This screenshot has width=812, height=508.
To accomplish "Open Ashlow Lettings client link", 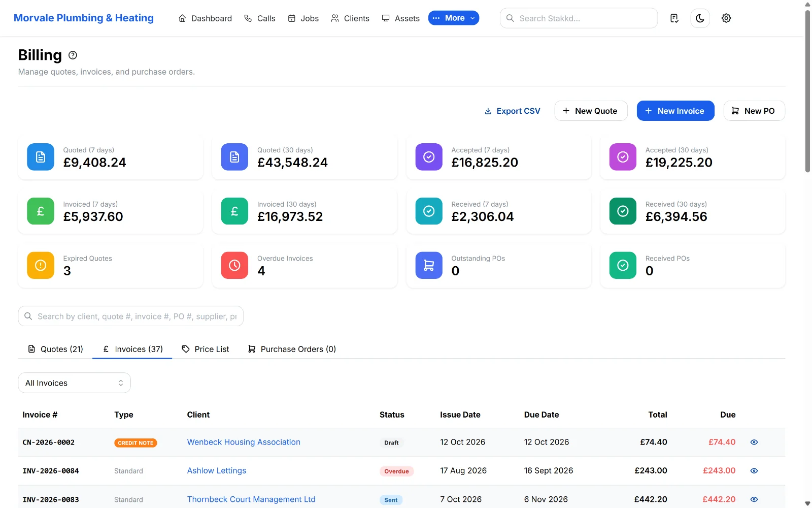I will pos(217,471).
